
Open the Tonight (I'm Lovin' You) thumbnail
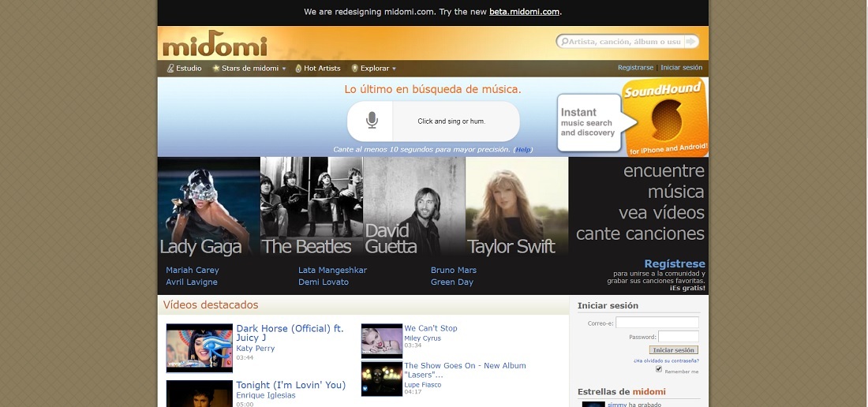(x=200, y=394)
